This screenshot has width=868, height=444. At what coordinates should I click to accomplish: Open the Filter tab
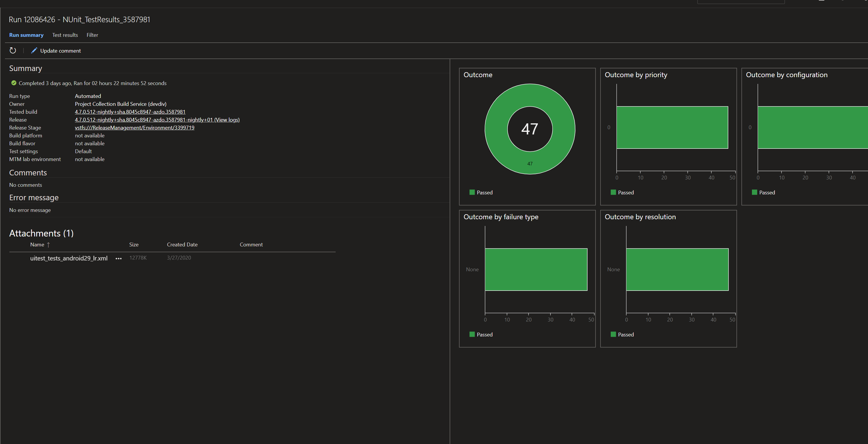(92, 35)
